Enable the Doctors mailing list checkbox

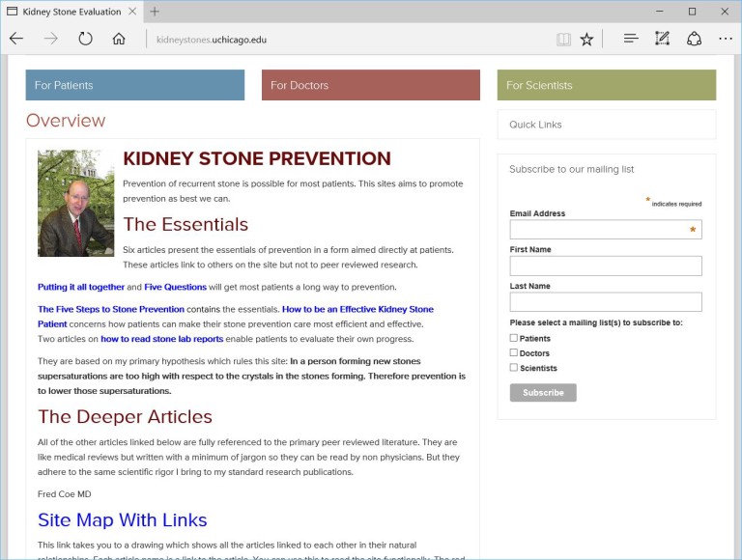pyautogui.click(x=513, y=352)
